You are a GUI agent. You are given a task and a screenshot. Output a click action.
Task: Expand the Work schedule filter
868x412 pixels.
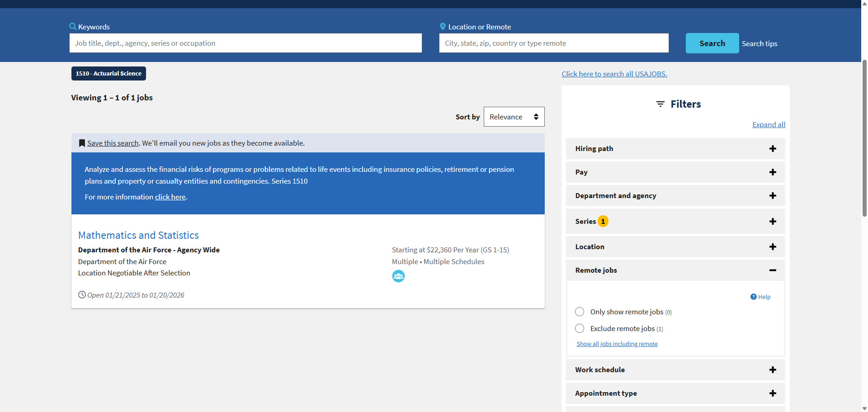click(x=675, y=369)
